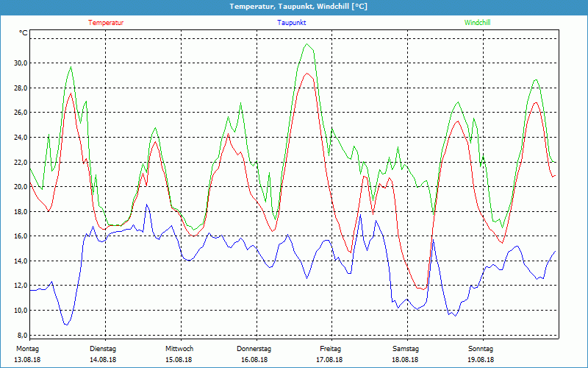Click the blue Taupunkt legend label
The image size is (588, 368).
[291, 23]
